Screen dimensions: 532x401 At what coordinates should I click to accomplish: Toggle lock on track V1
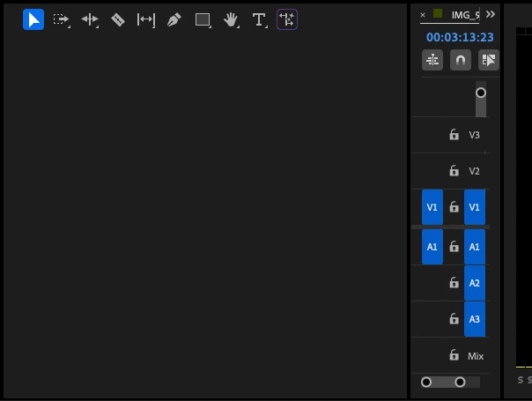pos(454,207)
